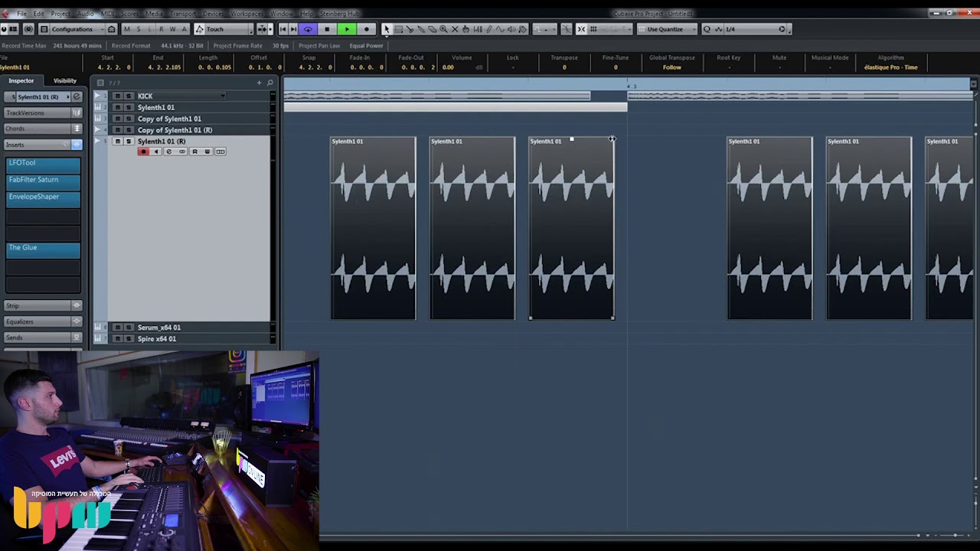Open the EnvelopeShaper insert slot
Viewport: 980px width, 551px height.
click(43, 198)
